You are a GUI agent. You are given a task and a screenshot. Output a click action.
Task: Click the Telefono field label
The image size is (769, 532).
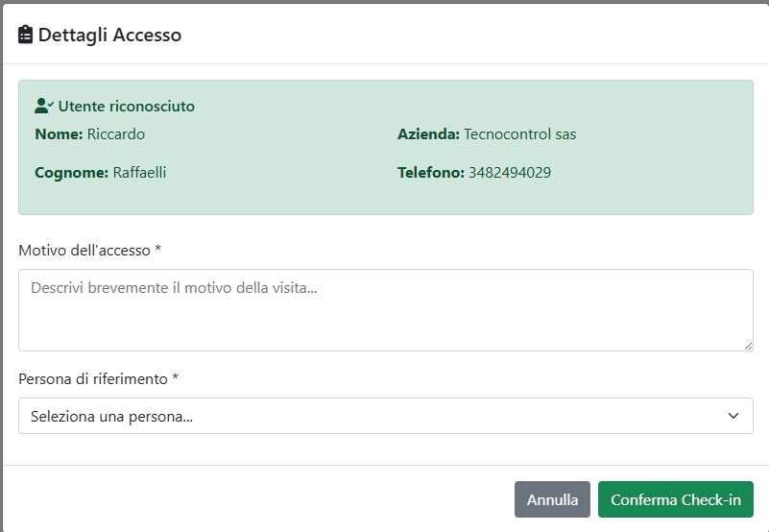coord(430,173)
